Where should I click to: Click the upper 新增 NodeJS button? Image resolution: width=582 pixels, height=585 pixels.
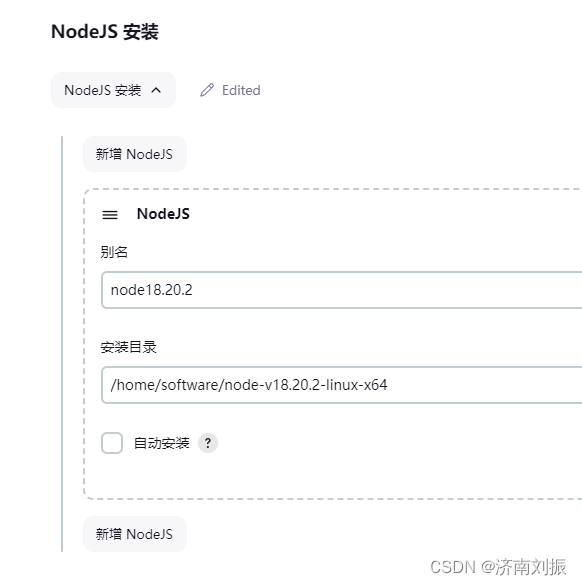[x=135, y=154]
